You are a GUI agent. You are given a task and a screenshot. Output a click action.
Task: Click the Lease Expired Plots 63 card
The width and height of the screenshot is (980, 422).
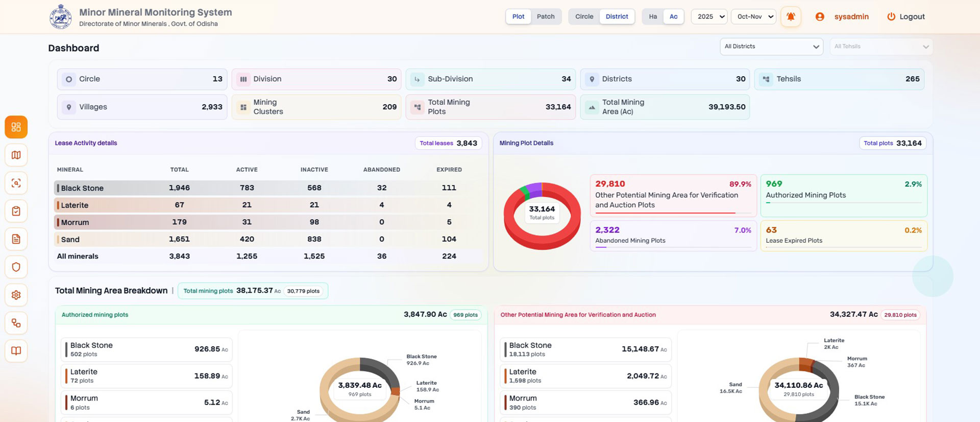coord(844,236)
